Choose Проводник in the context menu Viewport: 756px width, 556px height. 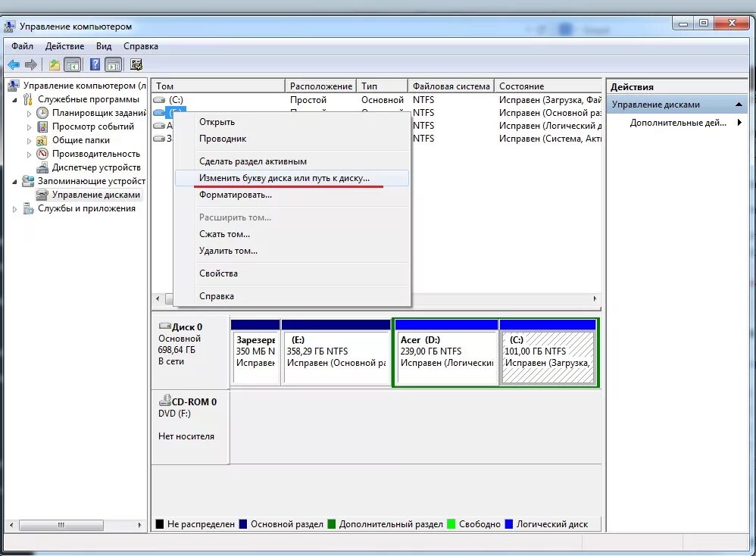tap(292, 139)
